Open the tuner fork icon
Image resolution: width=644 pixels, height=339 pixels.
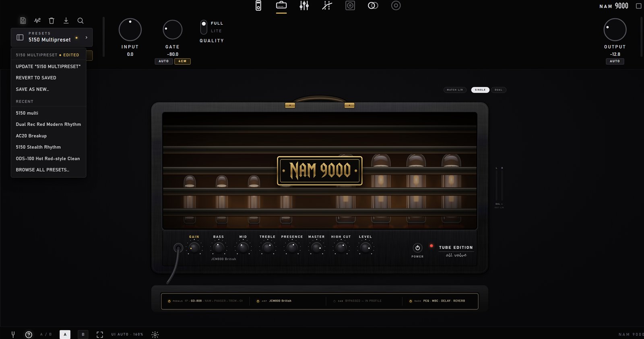pos(13,334)
